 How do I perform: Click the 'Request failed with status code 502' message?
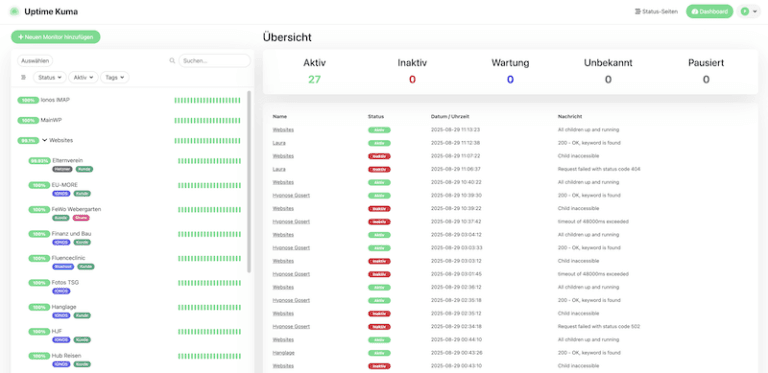click(599, 326)
